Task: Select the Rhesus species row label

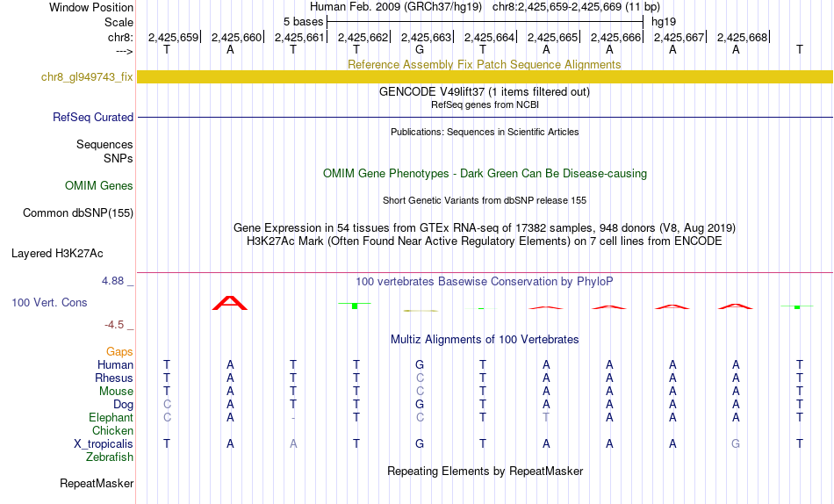Action: click(x=114, y=378)
